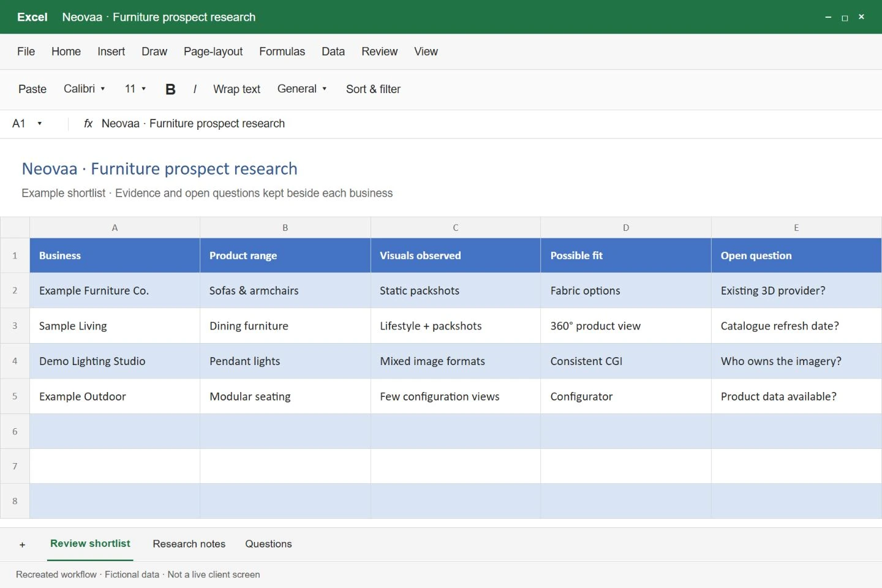Toggle Italic formatting button
The image size is (882, 588).
(195, 89)
